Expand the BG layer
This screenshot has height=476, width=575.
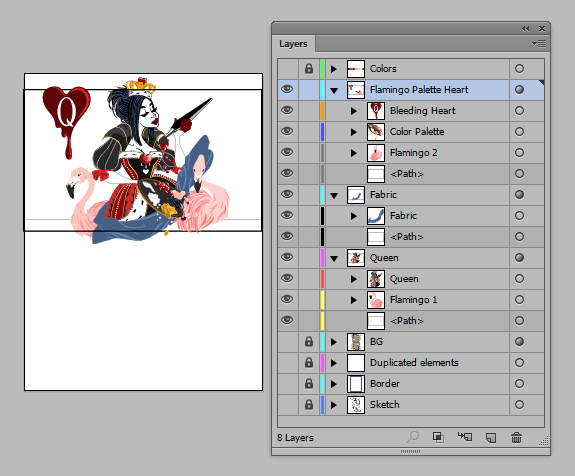click(x=333, y=342)
